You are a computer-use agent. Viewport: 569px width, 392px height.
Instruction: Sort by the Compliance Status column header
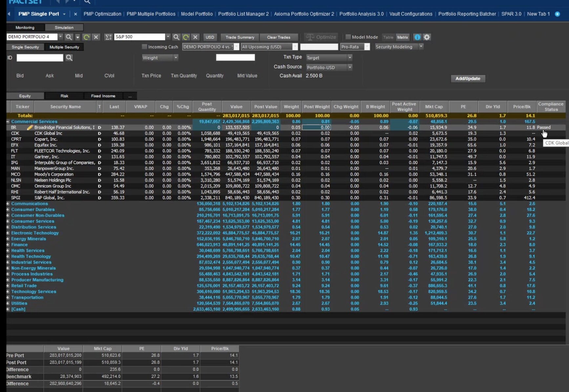551,107
